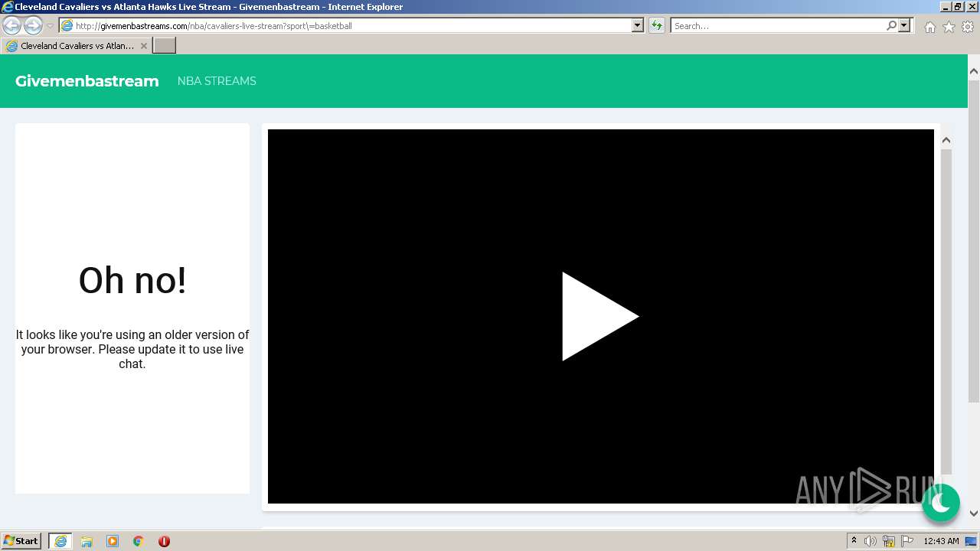The image size is (980, 551).
Task: Click the search magnifier icon
Action: (891, 26)
